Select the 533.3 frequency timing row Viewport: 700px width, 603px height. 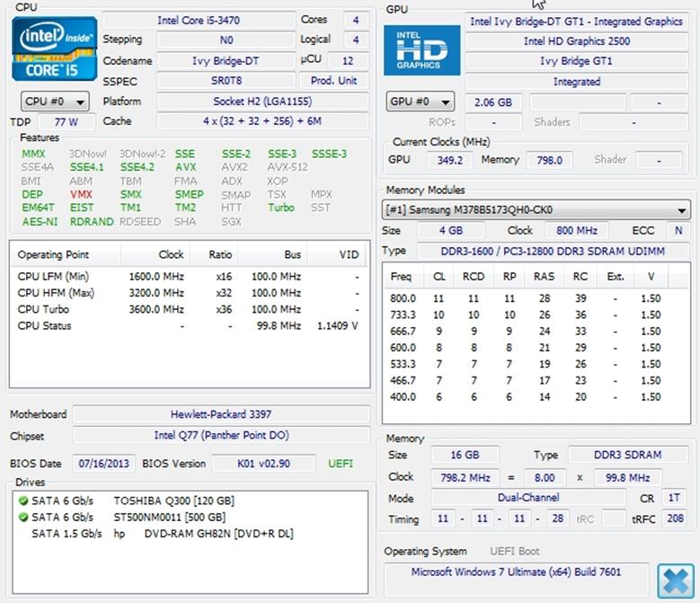(536, 364)
